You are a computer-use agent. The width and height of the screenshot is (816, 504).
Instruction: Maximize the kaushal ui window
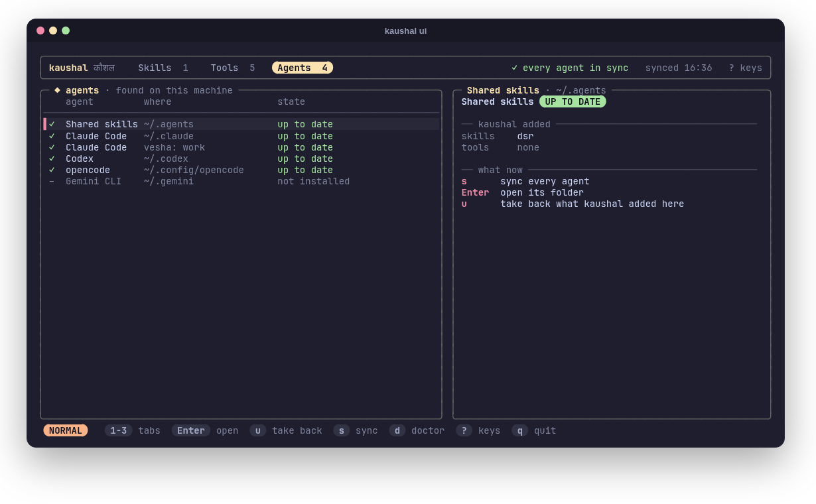[x=66, y=31]
